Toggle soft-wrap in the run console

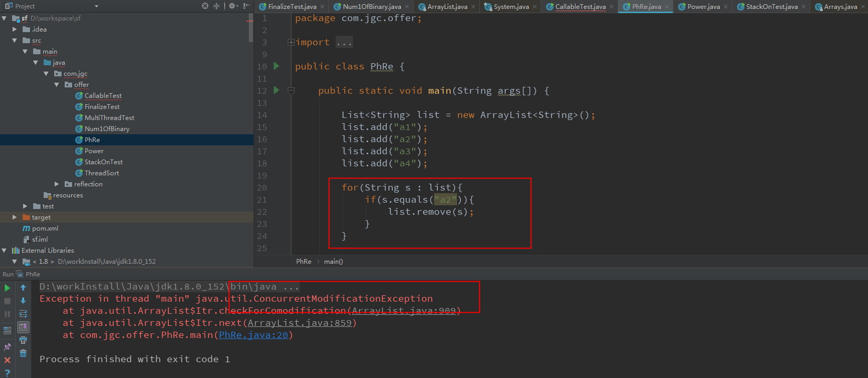(x=23, y=314)
